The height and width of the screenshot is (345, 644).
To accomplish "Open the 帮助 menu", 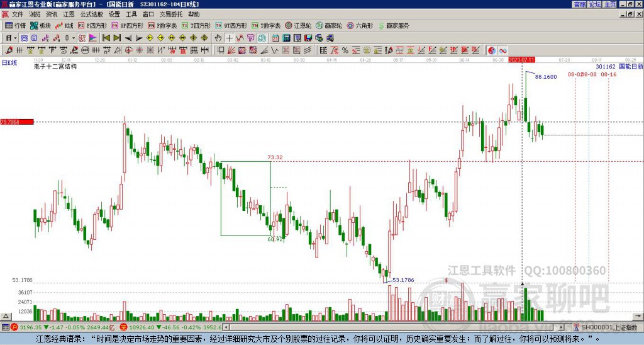I will pyautogui.click(x=194, y=14).
